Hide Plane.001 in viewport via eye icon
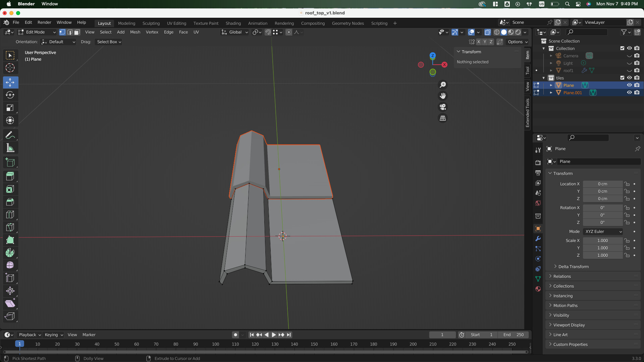The height and width of the screenshot is (362, 644). [x=629, y=93]
